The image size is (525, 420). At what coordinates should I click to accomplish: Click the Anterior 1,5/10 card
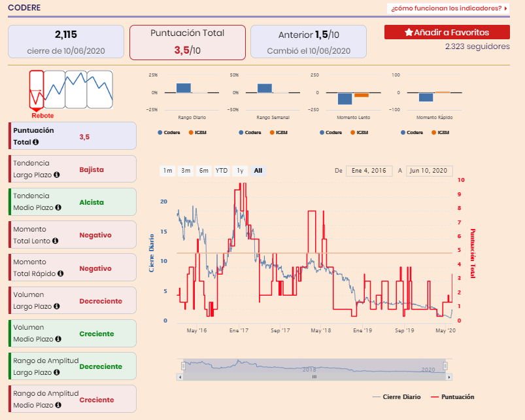(309, 42)
